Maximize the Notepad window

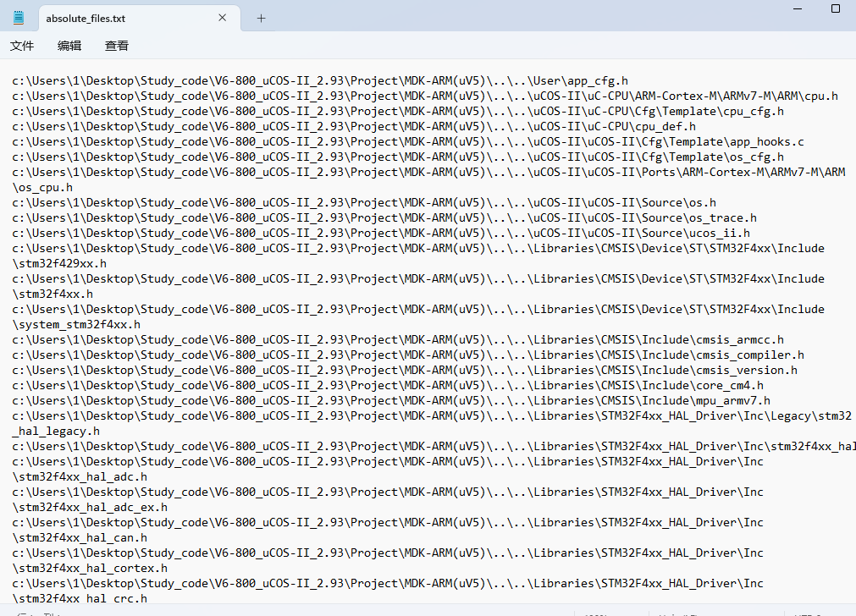click(835, 8)
